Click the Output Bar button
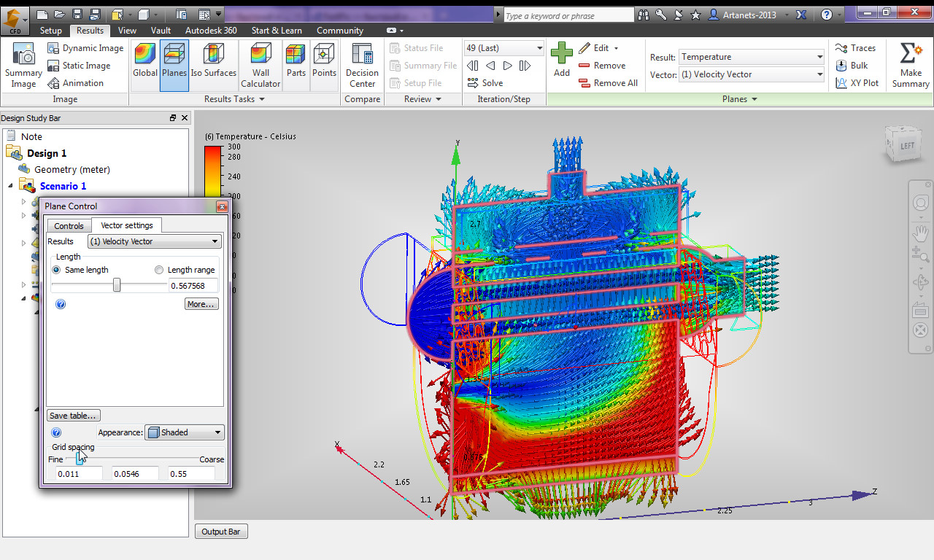Screen dimensions: 934x560 (222, 532)
